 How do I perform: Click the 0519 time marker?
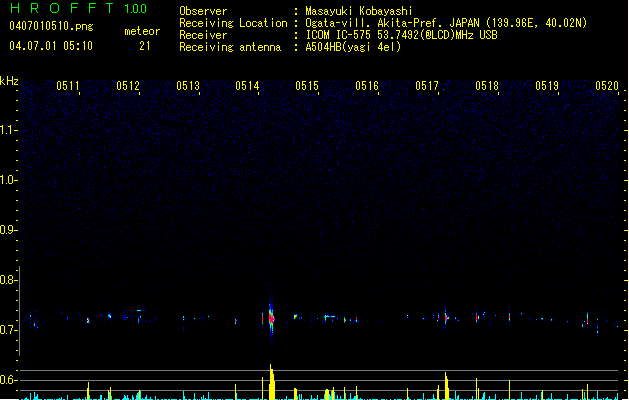pos(546,86)
